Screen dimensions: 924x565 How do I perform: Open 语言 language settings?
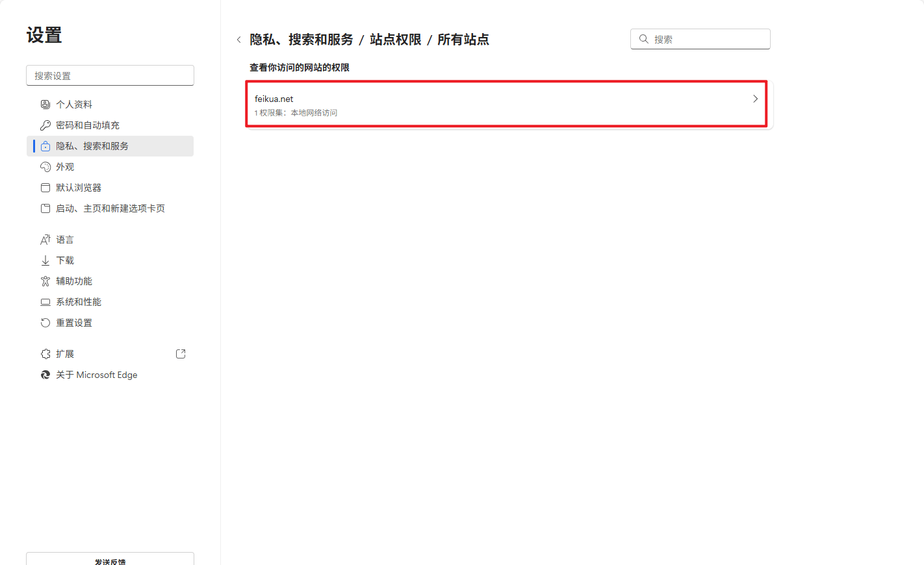[65, 240]
